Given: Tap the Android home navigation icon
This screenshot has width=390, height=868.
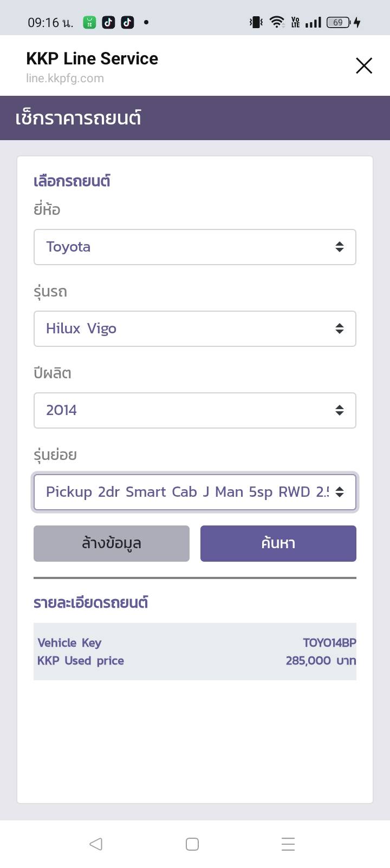Looking at the screenshot, I should click(x=192, y=844).
